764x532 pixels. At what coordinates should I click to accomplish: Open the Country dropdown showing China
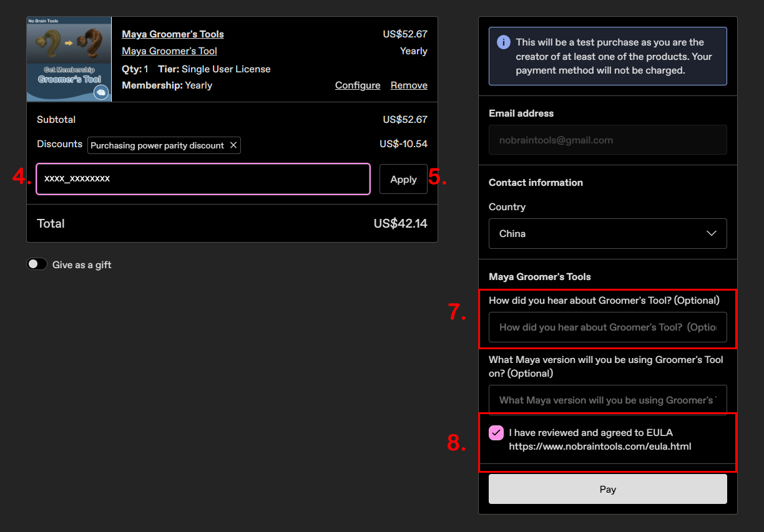tap(607, 233)
